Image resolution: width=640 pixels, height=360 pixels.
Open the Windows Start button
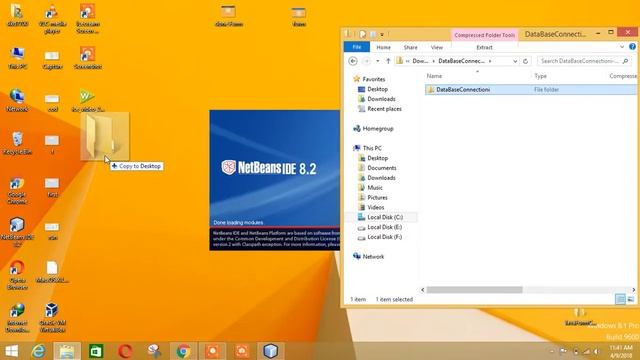(x=11, y=351)
